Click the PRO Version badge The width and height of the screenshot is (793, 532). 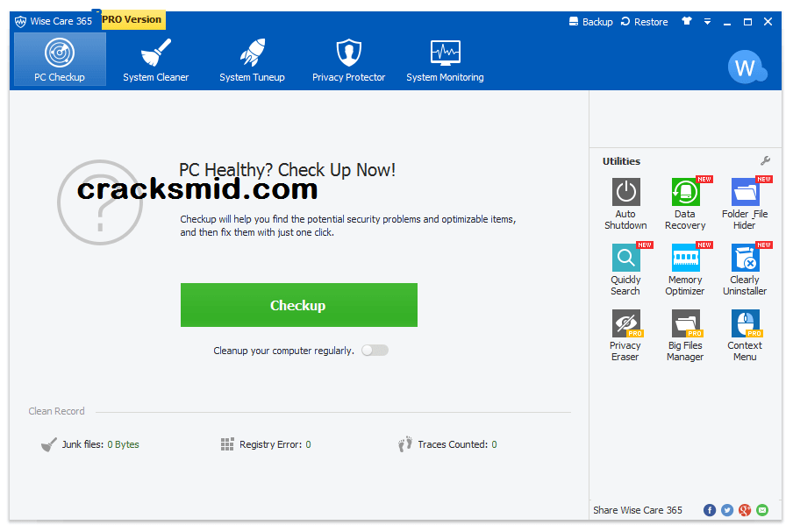[x=132, y=19]
